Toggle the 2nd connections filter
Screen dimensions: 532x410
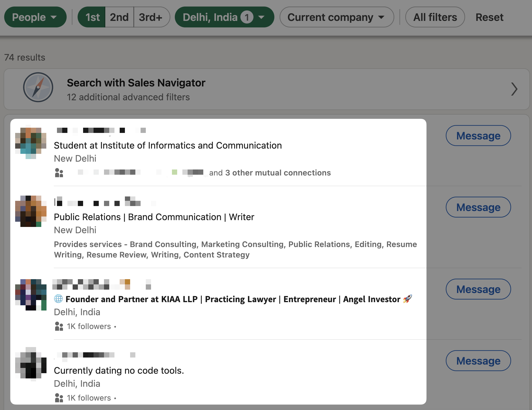[119, 17]
